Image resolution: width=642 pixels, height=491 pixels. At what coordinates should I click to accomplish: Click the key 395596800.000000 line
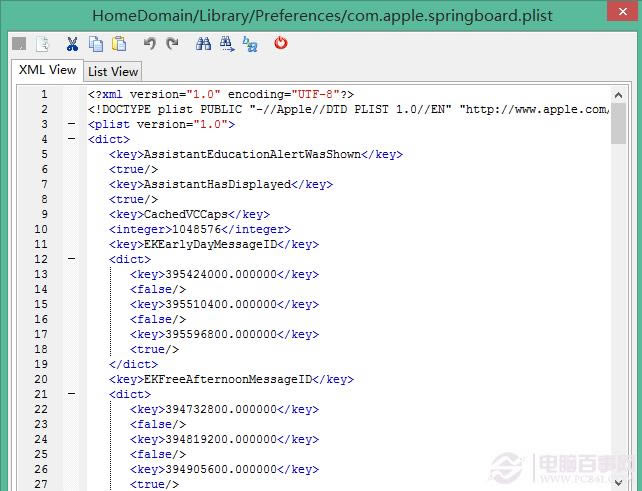point(224,334)
